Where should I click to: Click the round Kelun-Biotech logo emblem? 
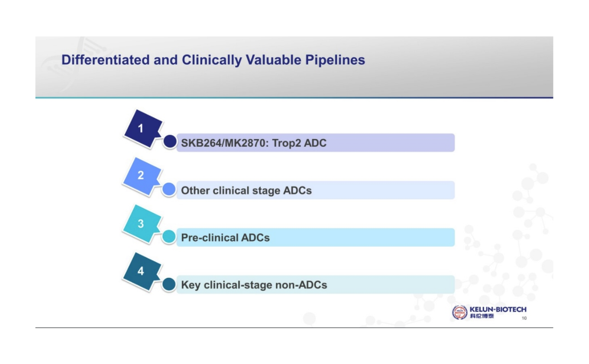pyautogui.click(x=460, y=313)
